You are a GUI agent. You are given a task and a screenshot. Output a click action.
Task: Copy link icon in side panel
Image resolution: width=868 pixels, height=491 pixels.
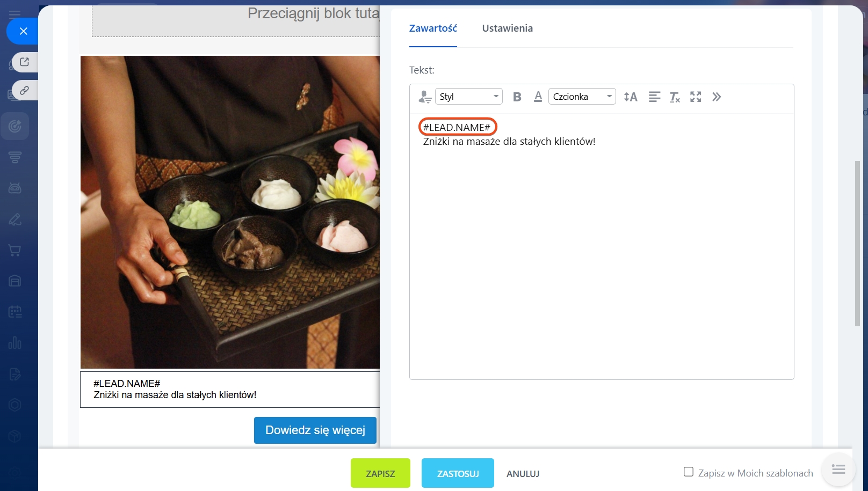click(25, 90)
